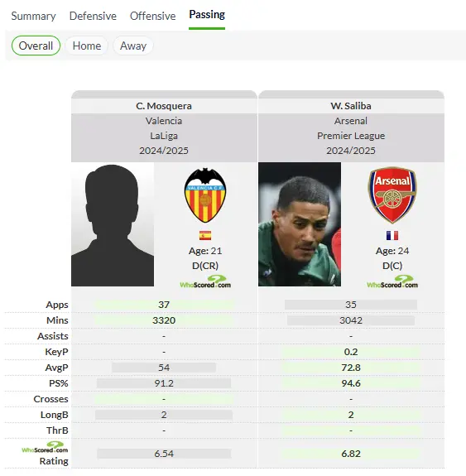Click the Valencia CF club crest
Viewport: 466px width, 476px height.
205,195
